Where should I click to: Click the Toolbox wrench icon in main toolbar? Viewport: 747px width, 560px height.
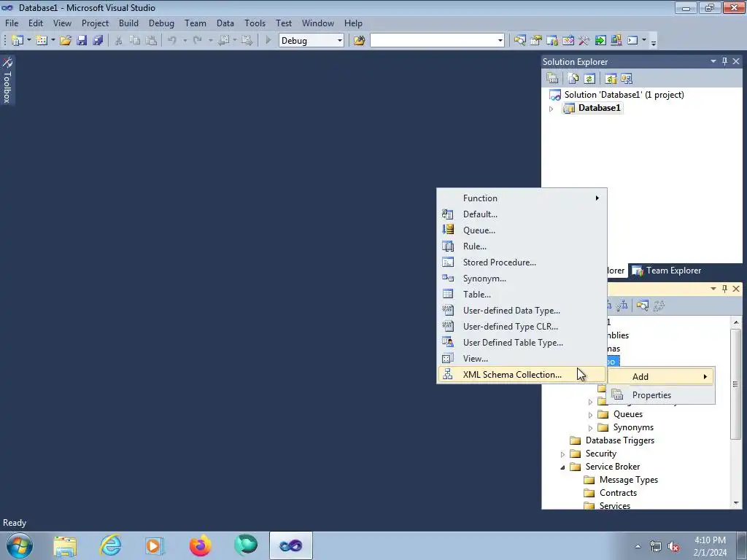584,41
